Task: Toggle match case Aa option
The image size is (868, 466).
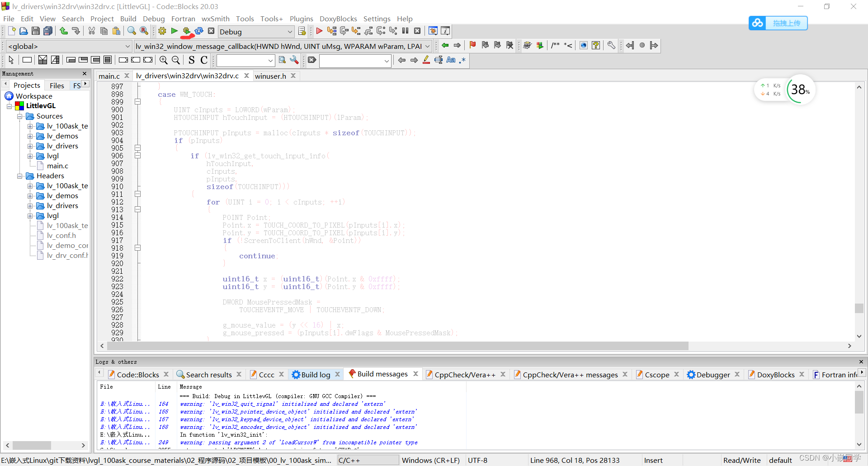Action: tap(451, 60)
